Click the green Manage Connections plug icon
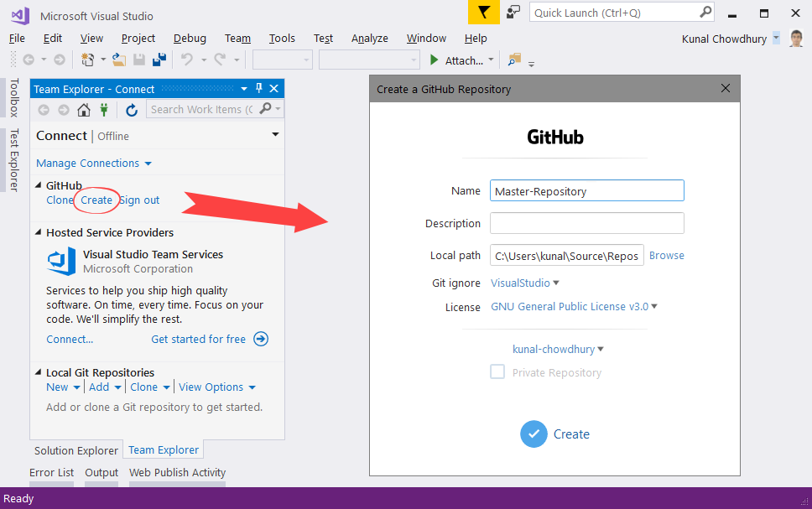This screenshot has width=812, height=509. 104,110
